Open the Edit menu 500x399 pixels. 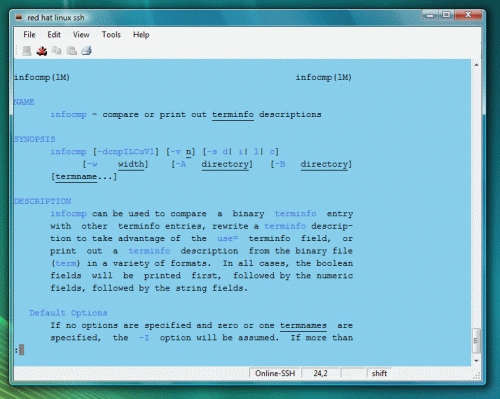coord(54,35)
